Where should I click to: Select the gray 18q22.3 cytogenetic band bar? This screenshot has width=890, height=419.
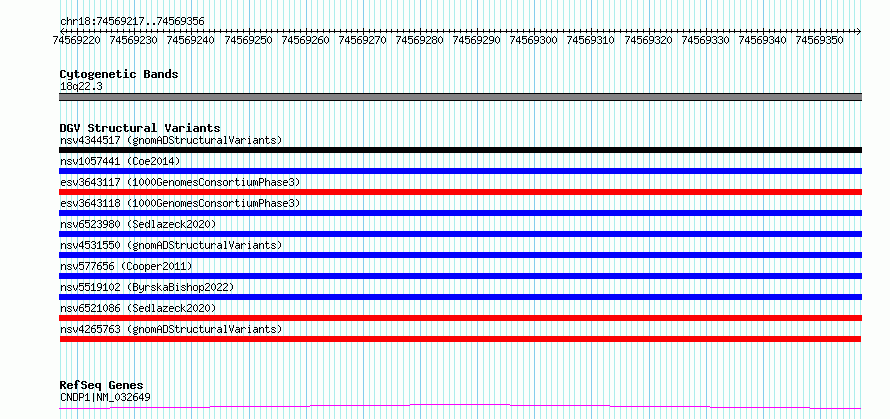point(460,97)
